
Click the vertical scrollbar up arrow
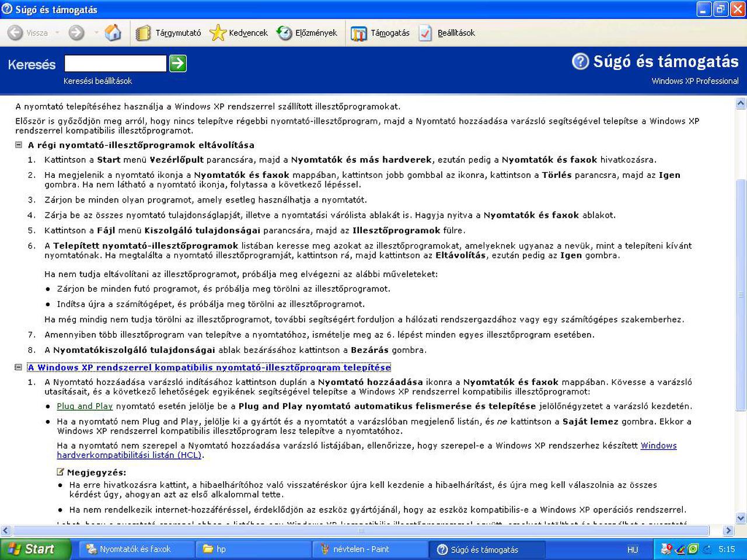tap(741, 103)
